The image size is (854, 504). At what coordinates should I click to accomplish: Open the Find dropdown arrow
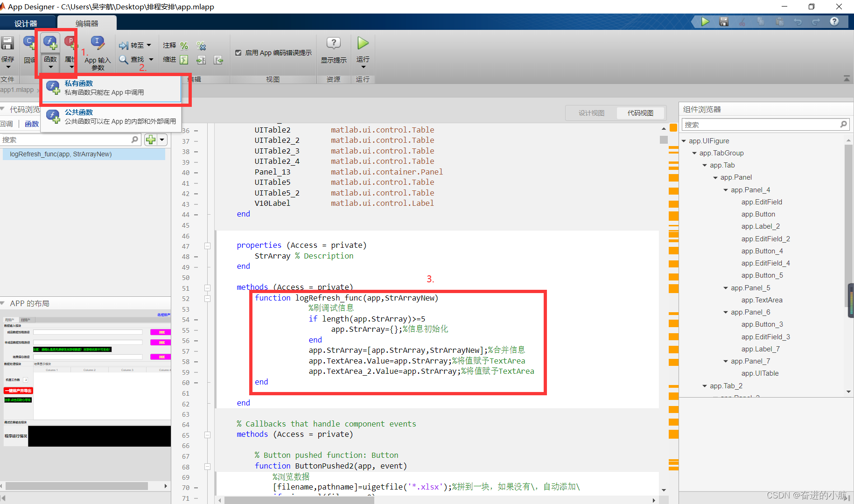click(151, 59)
